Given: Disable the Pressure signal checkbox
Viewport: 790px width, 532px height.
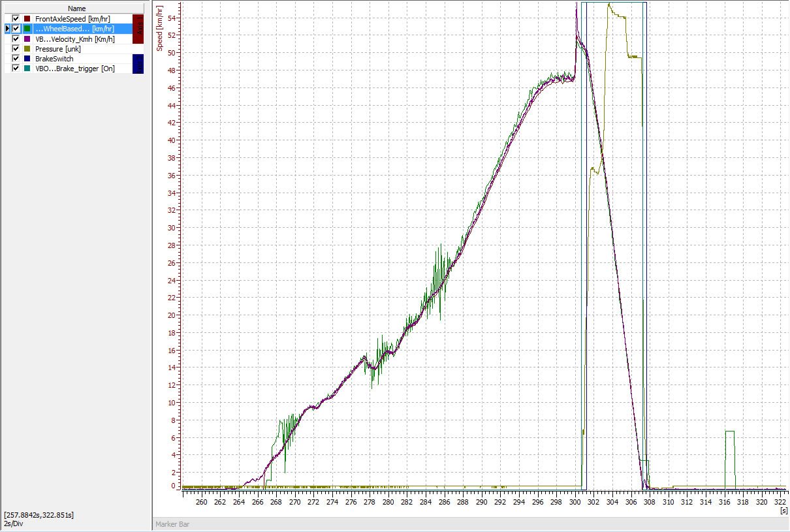Looking at the screenshot, I should click(16, 48).
